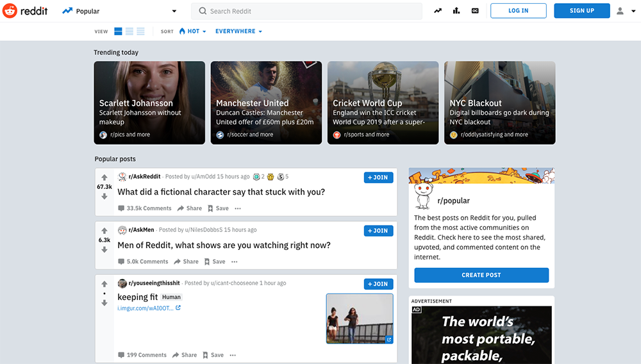Switch to card view layout
641x364 pixels.
(119, 31)
